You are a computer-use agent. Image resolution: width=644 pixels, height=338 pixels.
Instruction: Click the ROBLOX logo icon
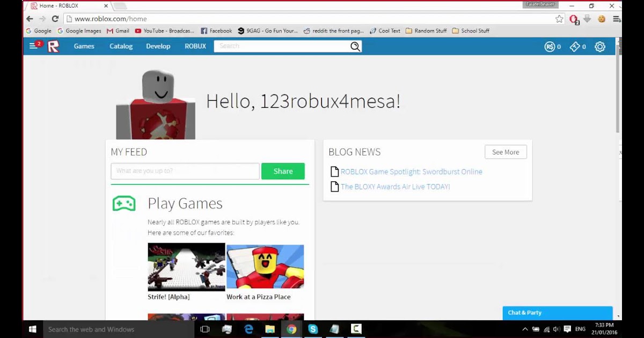53,47
